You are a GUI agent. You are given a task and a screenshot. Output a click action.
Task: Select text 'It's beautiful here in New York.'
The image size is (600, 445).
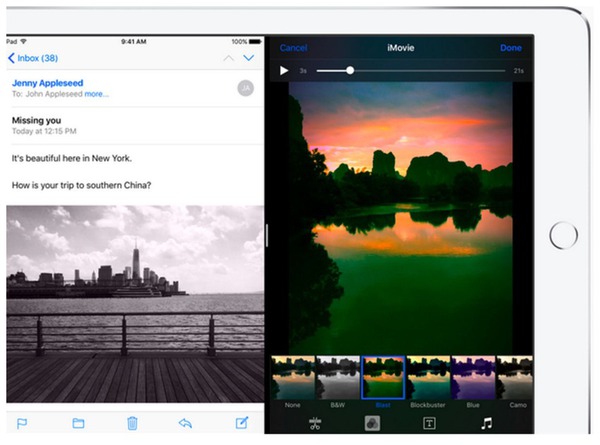pos(72,158)
